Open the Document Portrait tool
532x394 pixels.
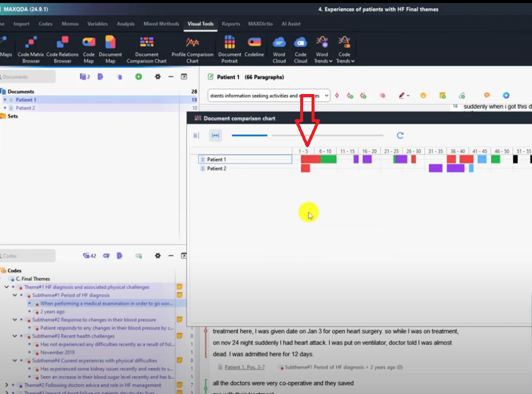(229, 50)
